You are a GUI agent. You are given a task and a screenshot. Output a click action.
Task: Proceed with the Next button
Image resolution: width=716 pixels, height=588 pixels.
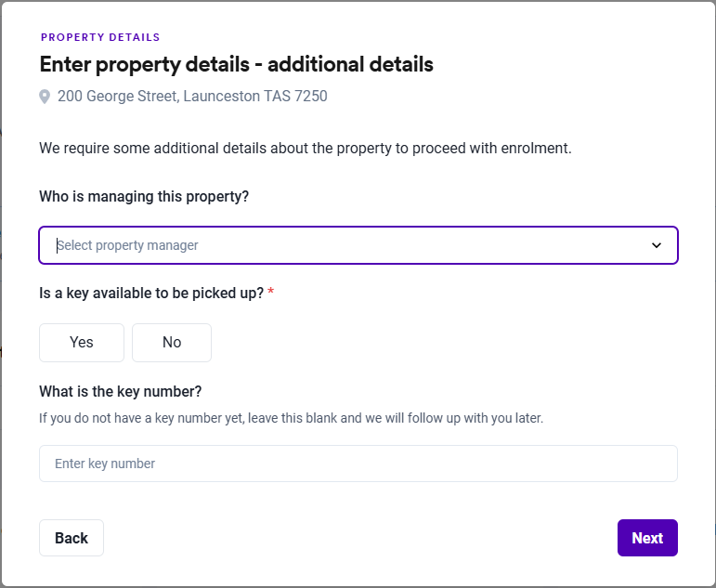[647, 538]
